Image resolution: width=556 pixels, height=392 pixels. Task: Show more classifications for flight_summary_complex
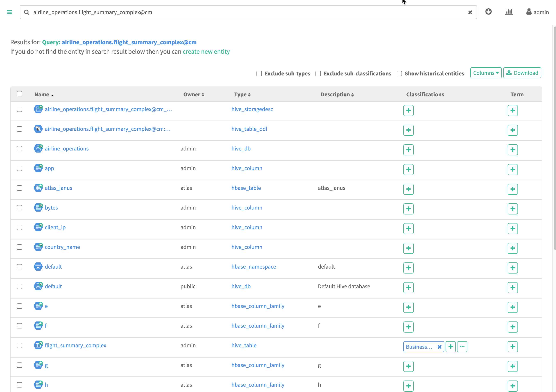point(462,347)
